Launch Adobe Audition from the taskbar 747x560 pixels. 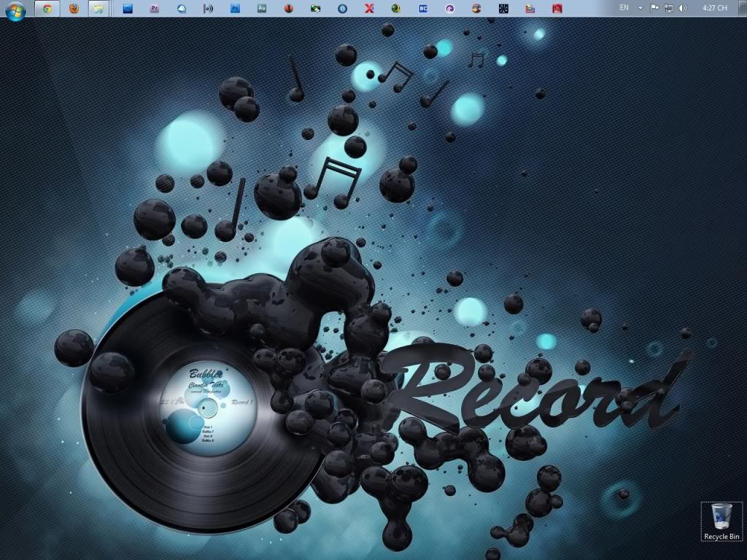click(262, 9)
